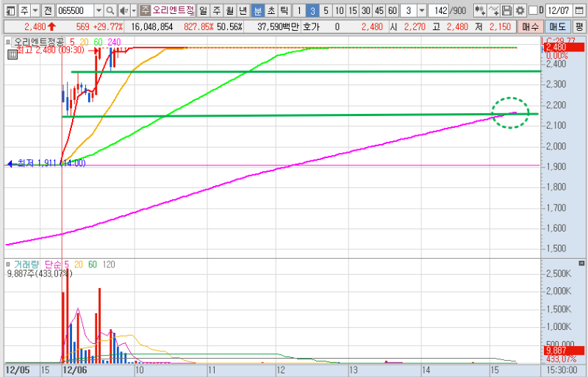Set the interval to 30 minutes

coord(366,10)
